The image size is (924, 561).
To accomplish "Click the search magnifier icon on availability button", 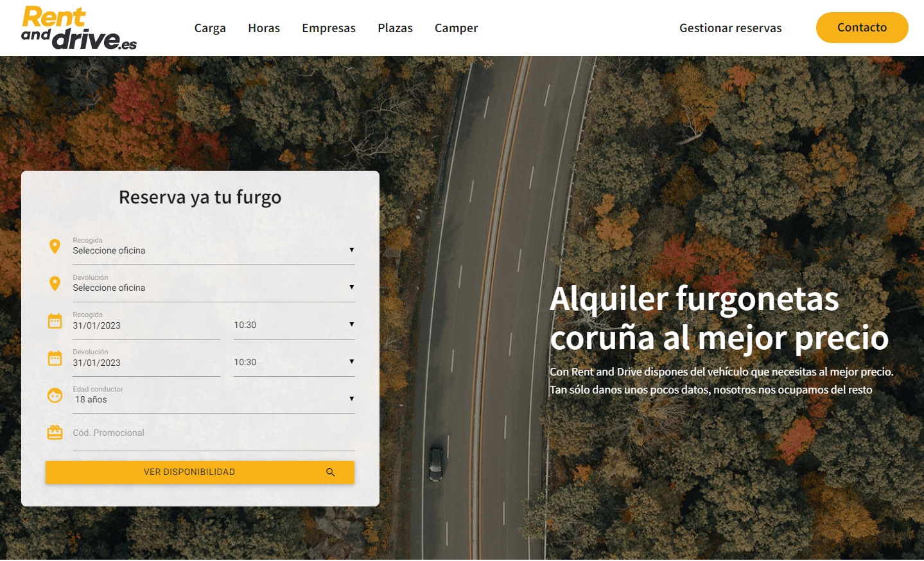I will [x=331, y=472].
